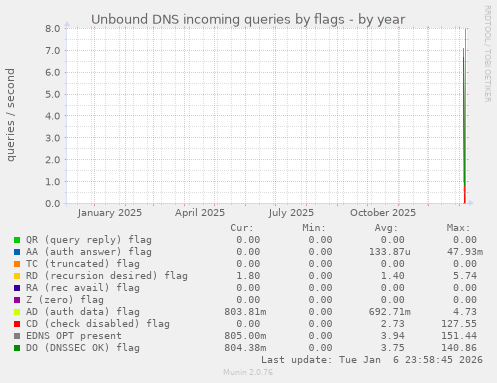Click the DO flag current value 804.38m
497x383 pixels.
click(245, 348)
